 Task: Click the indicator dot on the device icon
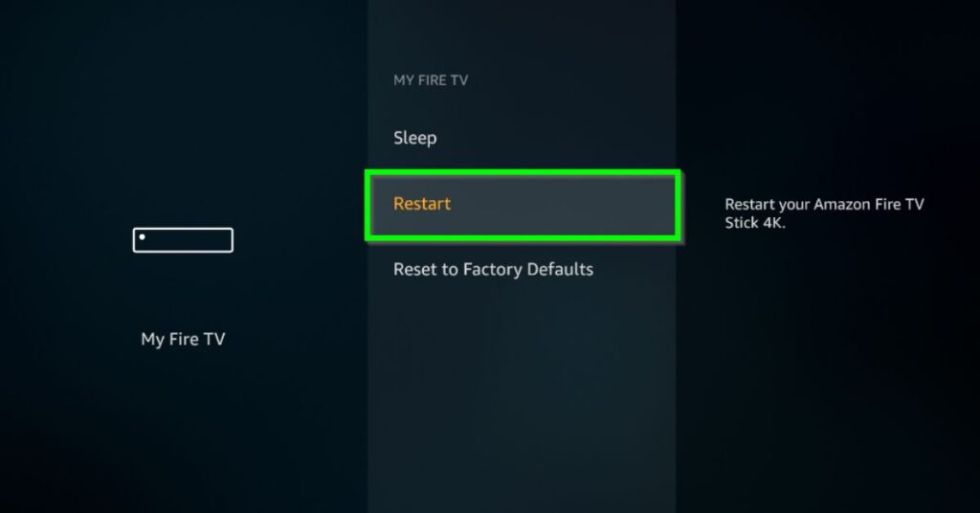click(x=142, y=236)
